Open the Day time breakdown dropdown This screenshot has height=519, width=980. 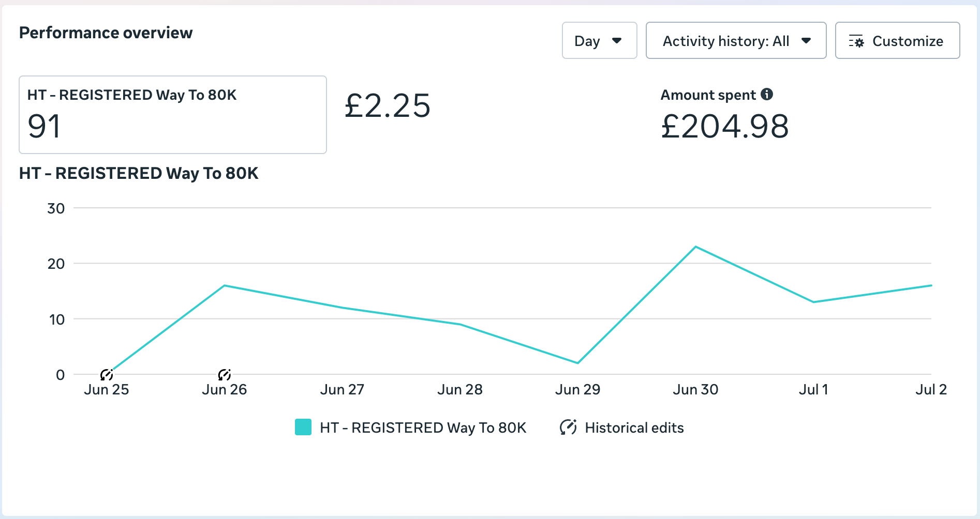(x=599, y=41)
